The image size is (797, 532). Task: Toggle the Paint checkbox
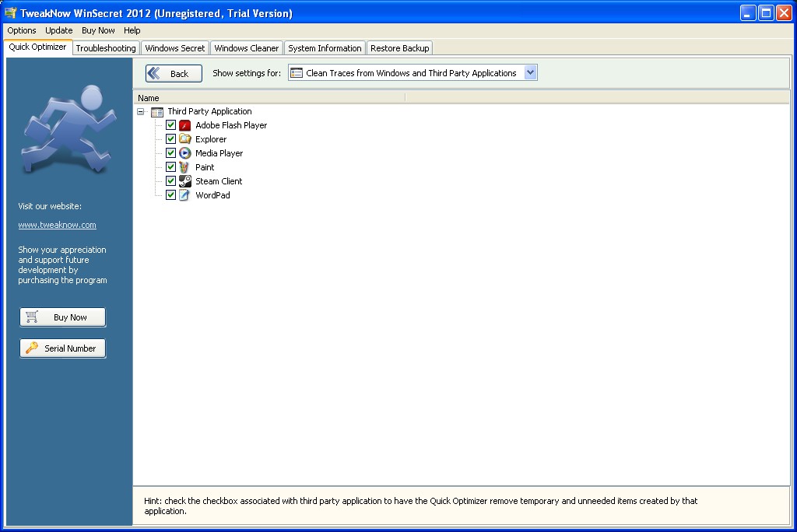coord(170,166)
